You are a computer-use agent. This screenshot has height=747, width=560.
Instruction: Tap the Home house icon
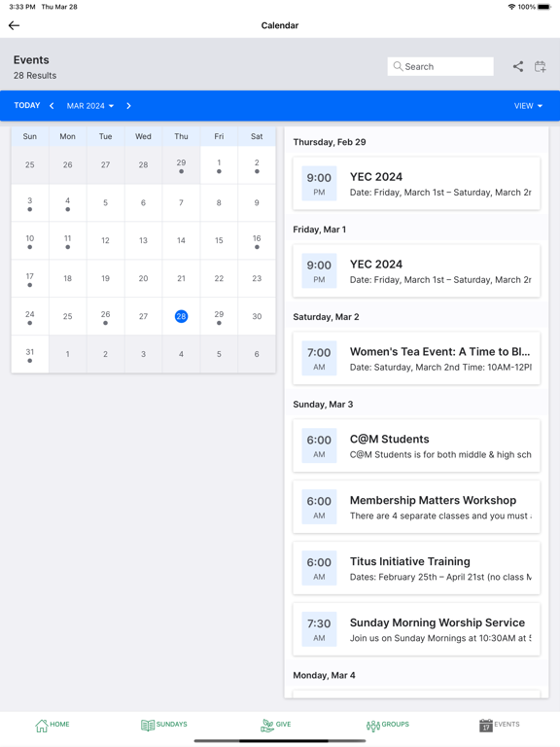(x=42, y=725)
